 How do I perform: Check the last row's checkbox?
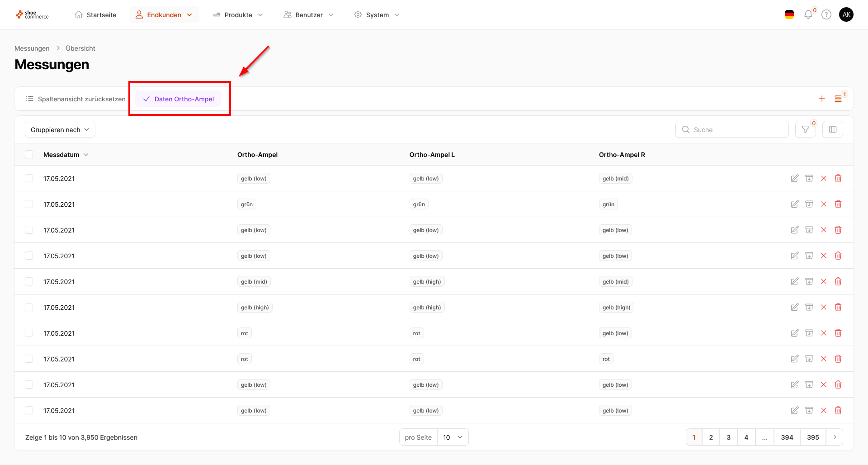pyautogui.click(x=29, y=410)
